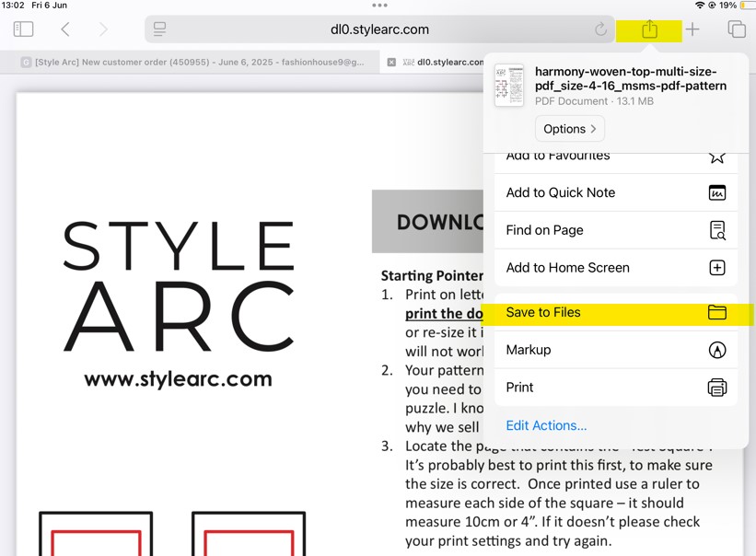
Task: Open the multitasking three-dots control
Action: point(379,6)
